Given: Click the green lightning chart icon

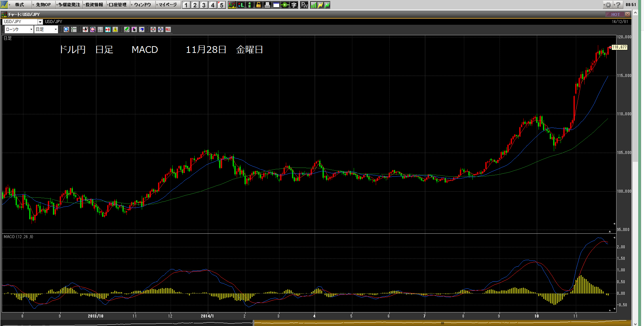Looking at the screenshot, I should pos(327,5).
